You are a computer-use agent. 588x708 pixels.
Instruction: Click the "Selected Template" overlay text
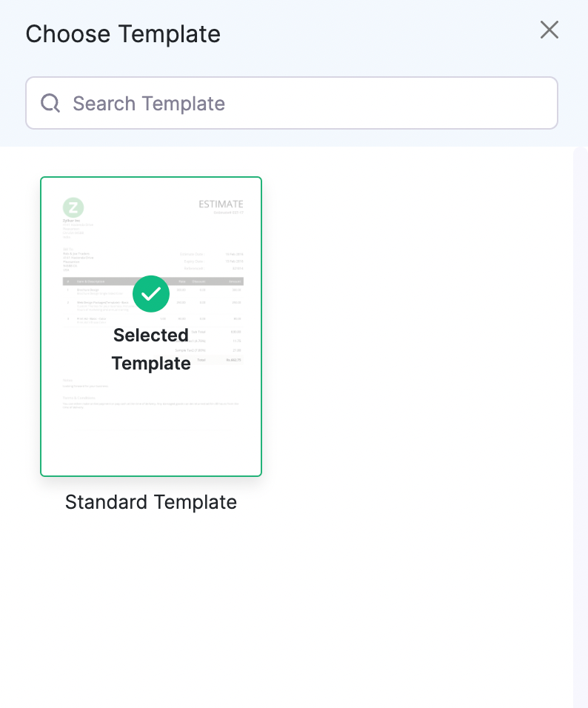click(151, 349)
